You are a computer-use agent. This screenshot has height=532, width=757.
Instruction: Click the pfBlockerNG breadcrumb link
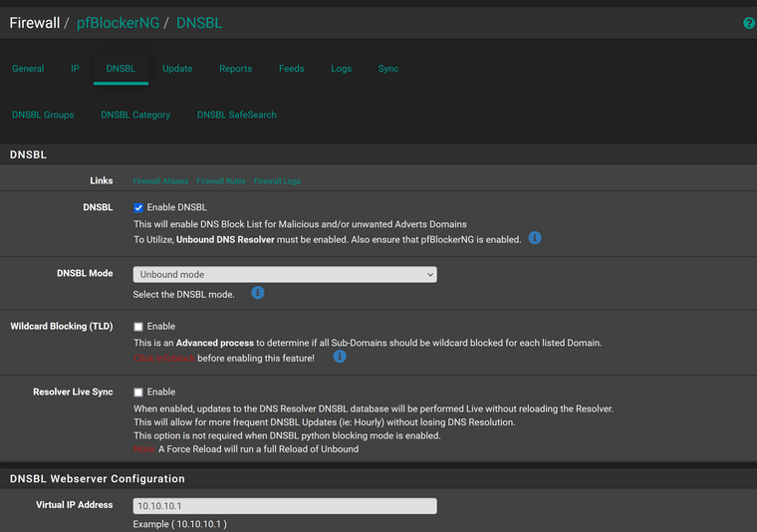pyautogui.click(x=119, y=23)
